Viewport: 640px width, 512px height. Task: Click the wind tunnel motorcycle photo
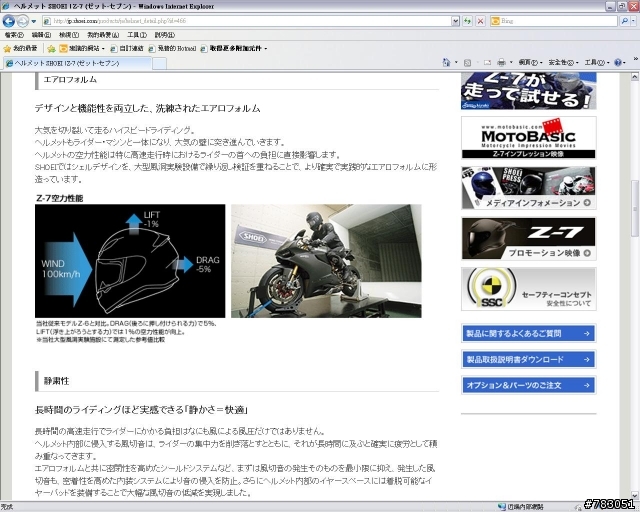(x=326, y=261)
